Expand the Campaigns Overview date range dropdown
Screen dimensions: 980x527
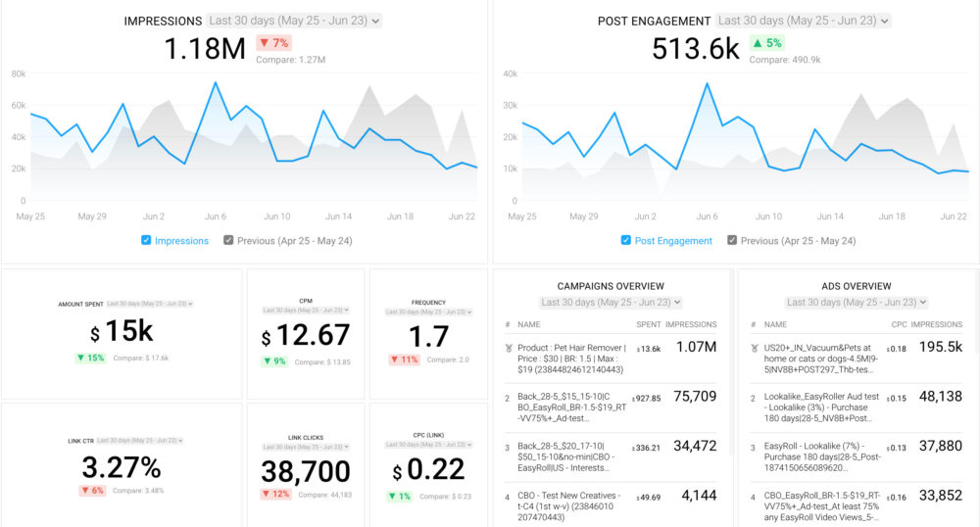[x=611, y=303]
